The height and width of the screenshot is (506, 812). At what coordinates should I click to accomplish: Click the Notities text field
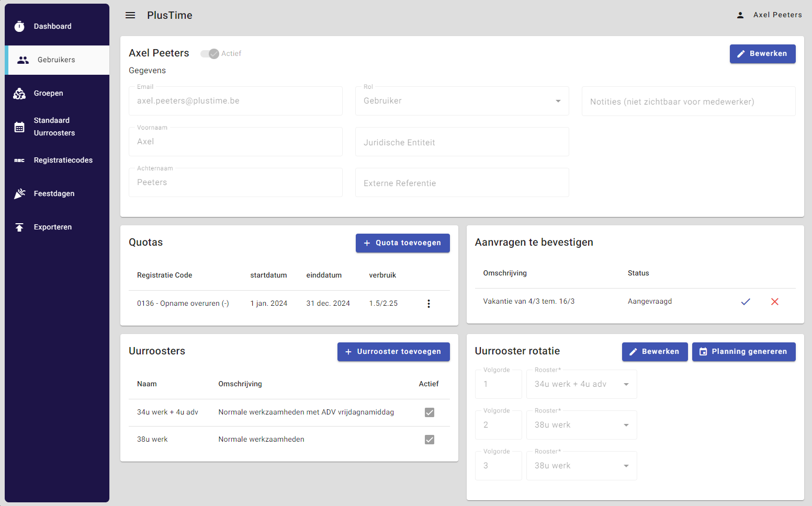[688, 101]
